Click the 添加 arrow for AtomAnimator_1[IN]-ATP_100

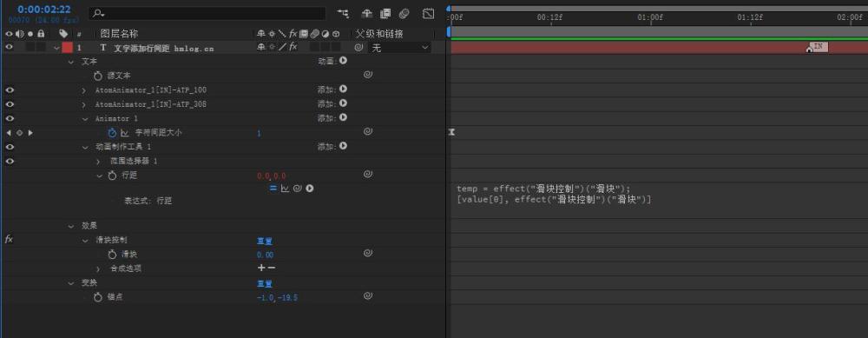click(343, 89)
